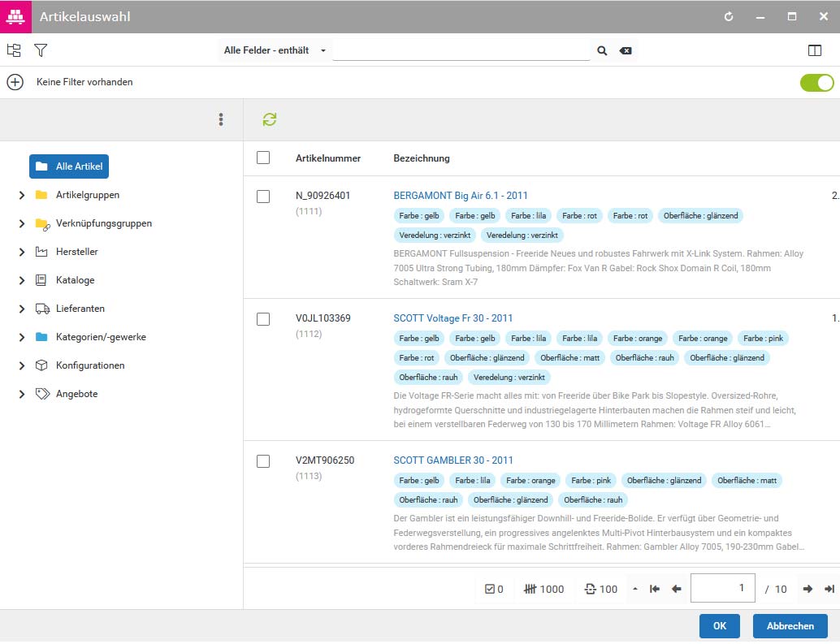This screenshot has width=840, height=644.
Task: Expand the Kataloge tree node
Action: point(21,280)
